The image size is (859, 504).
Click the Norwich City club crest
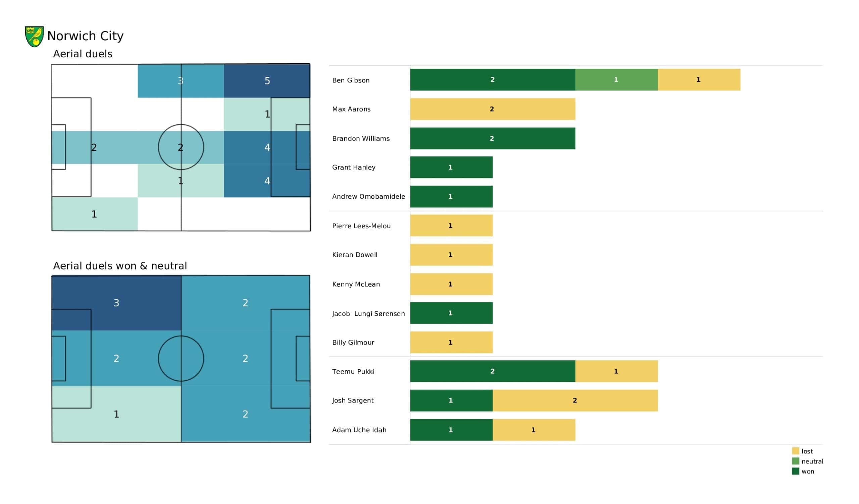pyautogui.click(x=35, y=37)
